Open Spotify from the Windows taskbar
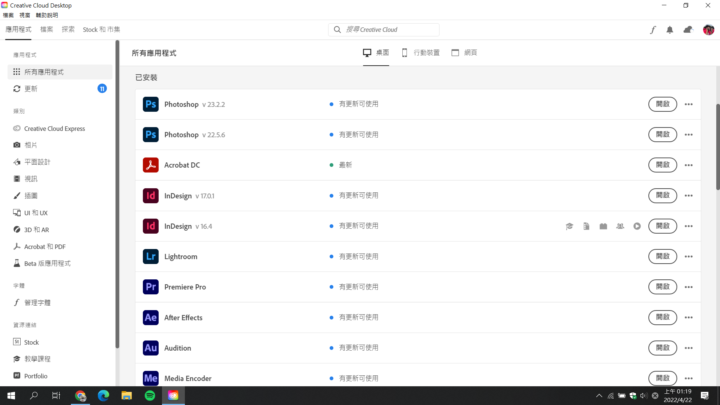This screenshot has width=720, height=405. [x=150, y=396]
